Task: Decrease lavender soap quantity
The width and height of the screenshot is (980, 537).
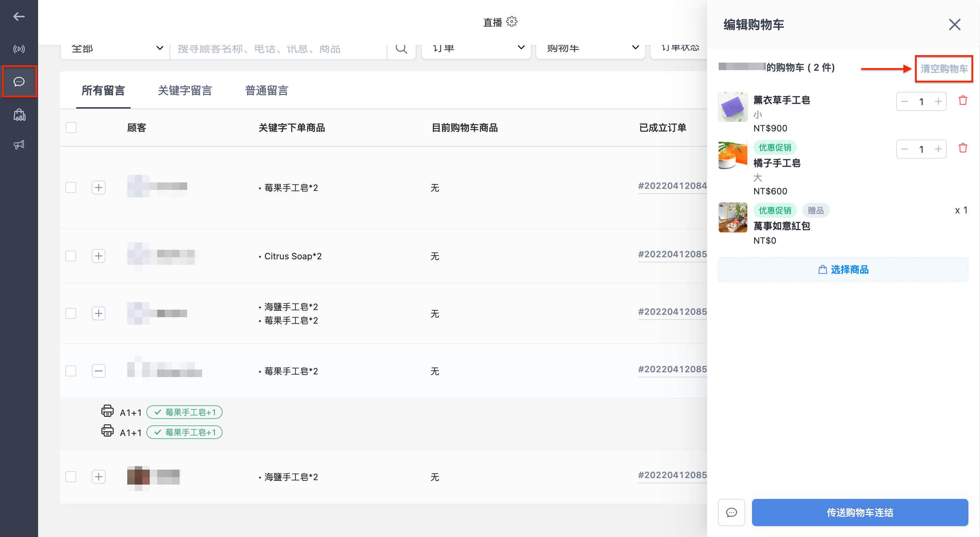Action: (x=905, y=102)
